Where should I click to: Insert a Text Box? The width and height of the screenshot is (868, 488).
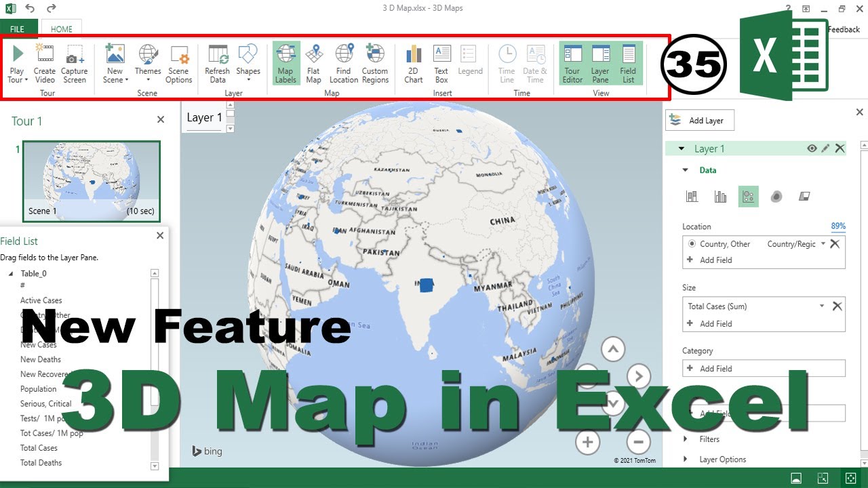tap(441, 63)
